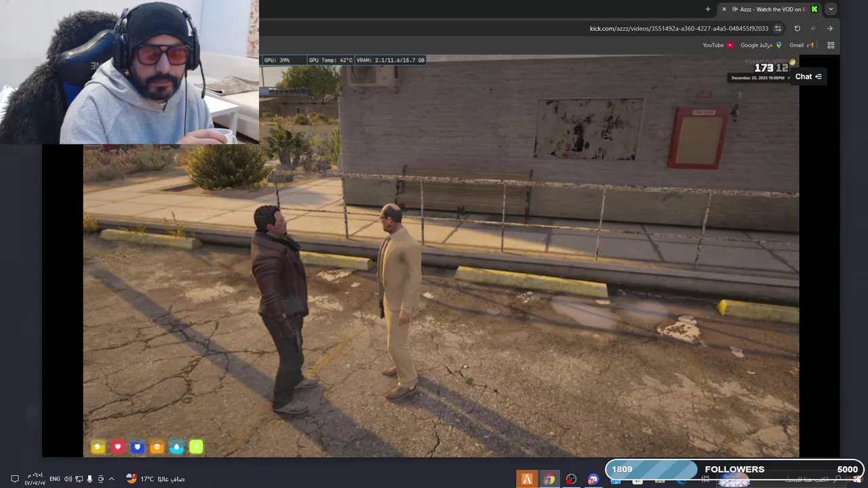Click the red heart health HUD icon
The height and width of the screenshot is (488, 868).
(x=118, y=447)
